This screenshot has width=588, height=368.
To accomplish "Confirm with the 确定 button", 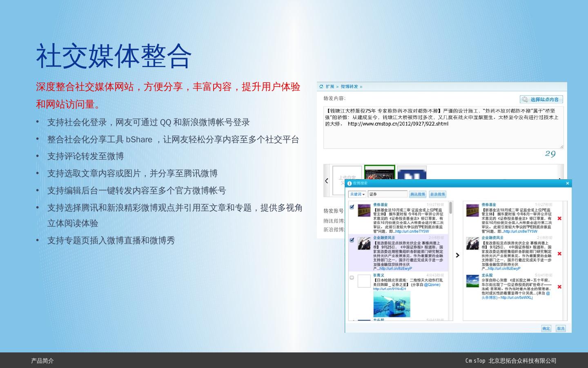I will pyautogui.click(x=546, y=328).
